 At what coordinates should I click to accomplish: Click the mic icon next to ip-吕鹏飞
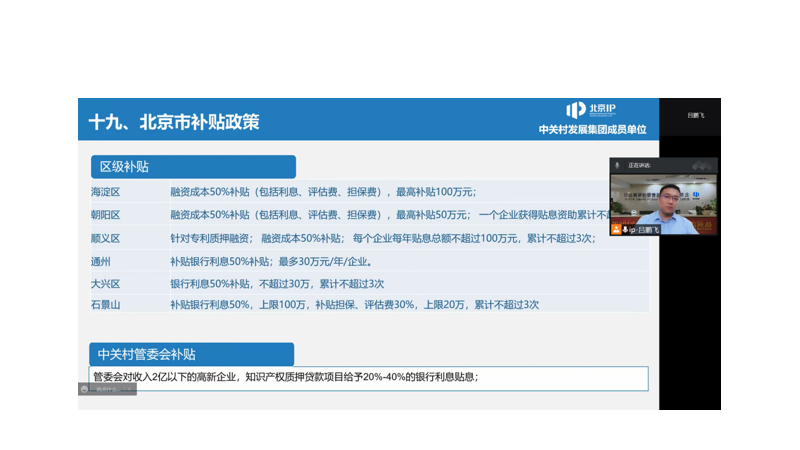(x=625, y=230)
